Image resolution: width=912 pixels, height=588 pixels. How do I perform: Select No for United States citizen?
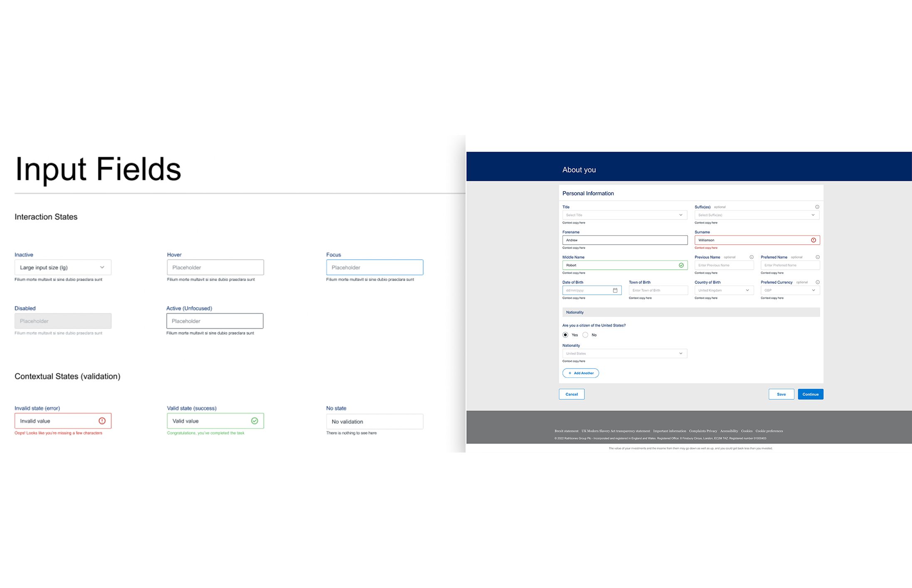click(585, 335)
